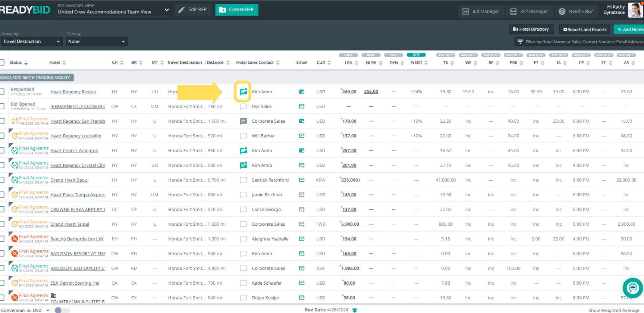Click status icon for Rancho Bernardo Inn LVX
Image resolution: width=644 pixels, height=313 pixels.
(15, 239)
